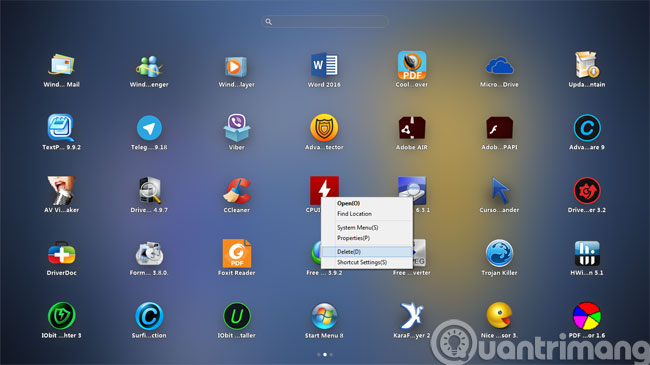Launch the Driver Booster 3.2 icon

tap(587, 191)
